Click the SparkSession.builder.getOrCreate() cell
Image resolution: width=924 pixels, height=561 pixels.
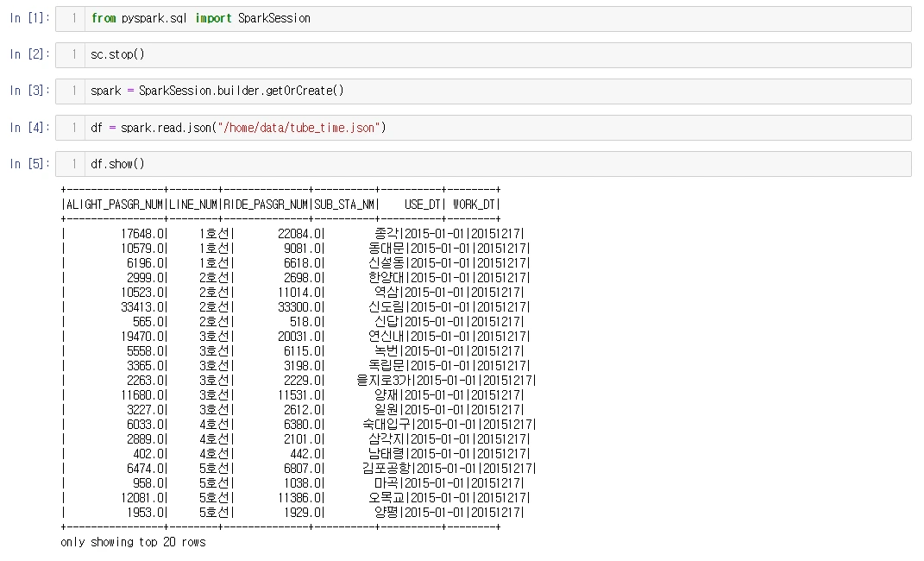click(483, 91)
